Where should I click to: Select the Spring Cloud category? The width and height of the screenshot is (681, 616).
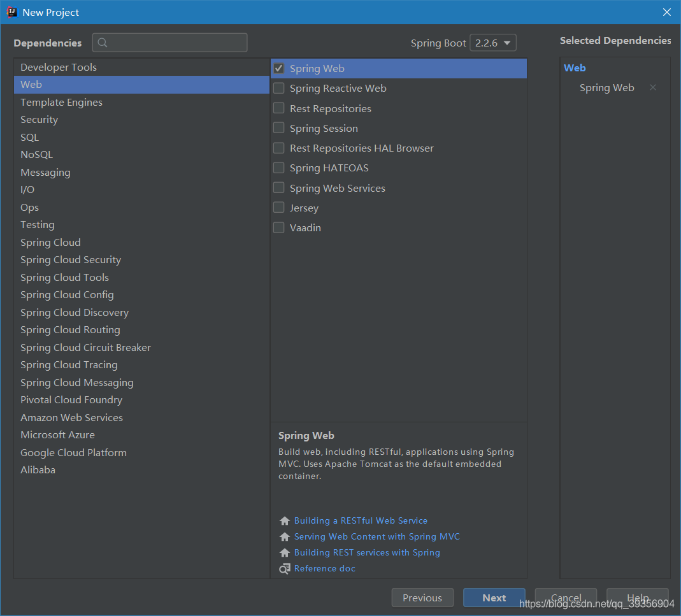click(141, 243)
